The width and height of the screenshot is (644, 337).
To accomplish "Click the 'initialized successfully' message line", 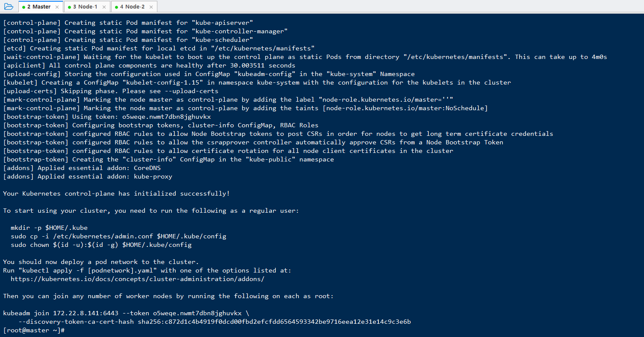I will point(116,193).
